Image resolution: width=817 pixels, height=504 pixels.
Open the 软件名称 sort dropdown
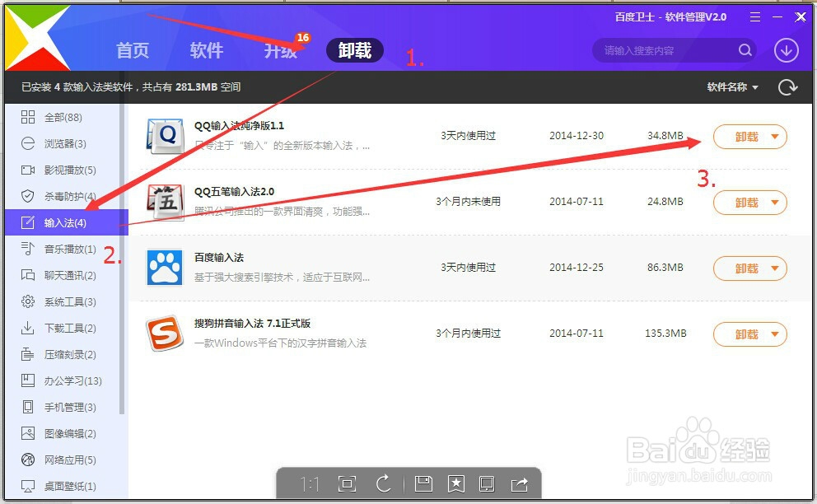tap(731, 86)
